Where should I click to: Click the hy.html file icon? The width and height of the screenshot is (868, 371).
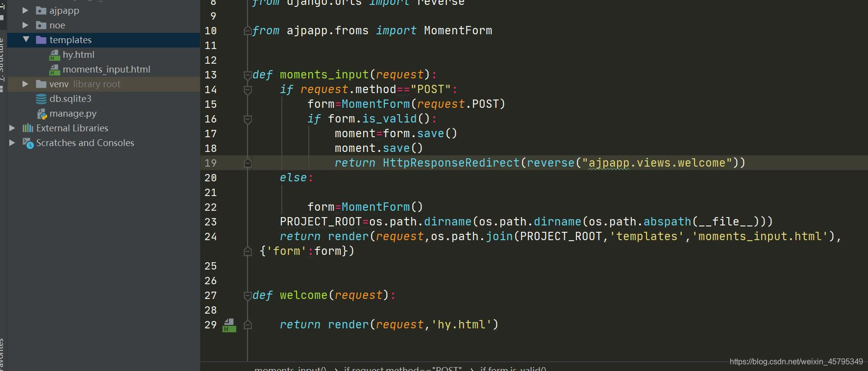54,55
